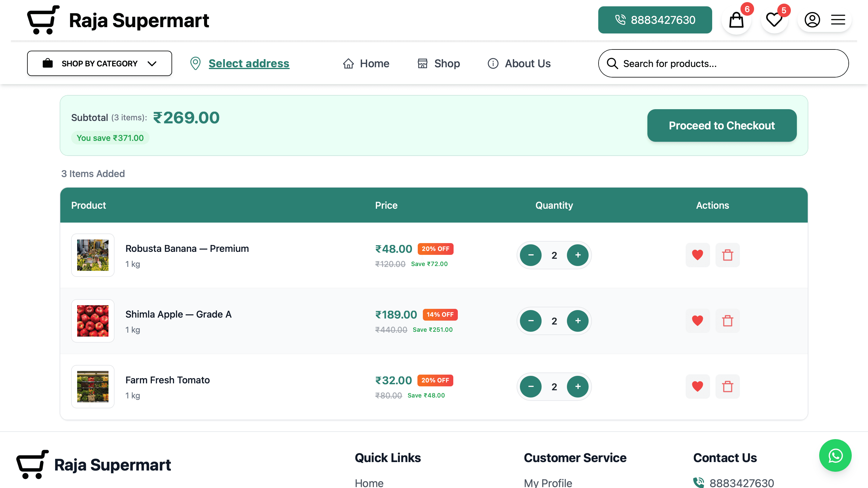This screenshot has width=868, height=488.
Task: Click the footer phone icon
Action: [699, 483]
